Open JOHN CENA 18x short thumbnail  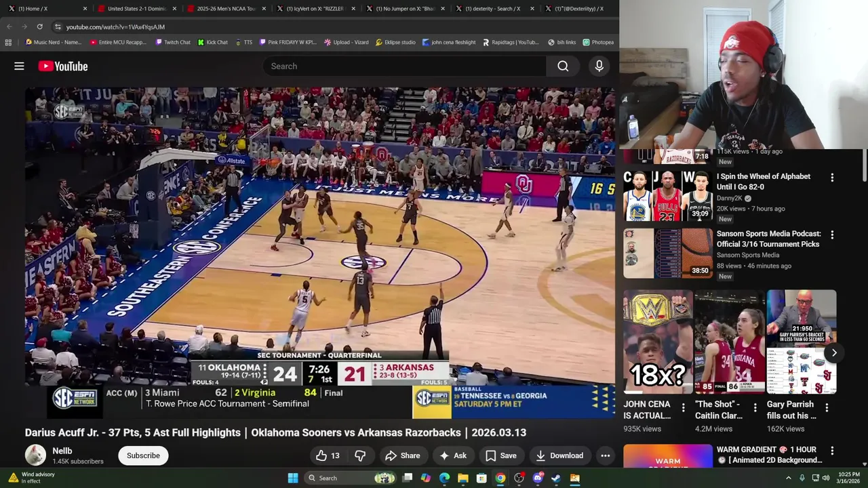pos(658,342)
